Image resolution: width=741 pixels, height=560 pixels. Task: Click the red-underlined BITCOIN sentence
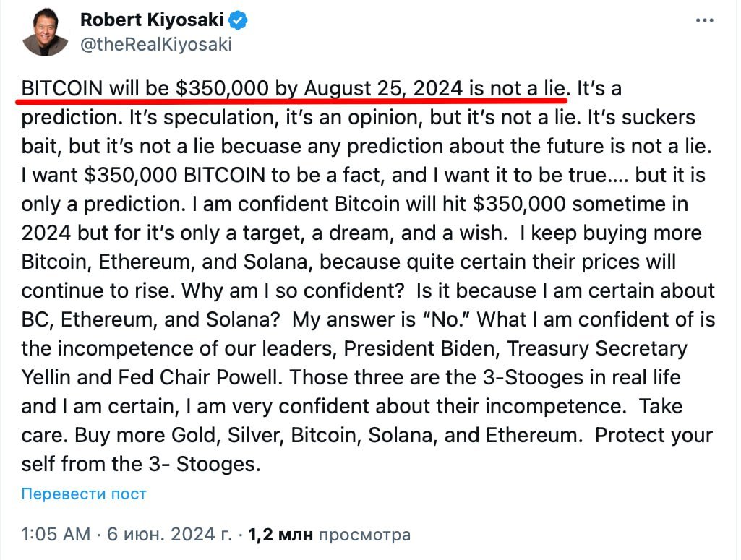[293, 89]
